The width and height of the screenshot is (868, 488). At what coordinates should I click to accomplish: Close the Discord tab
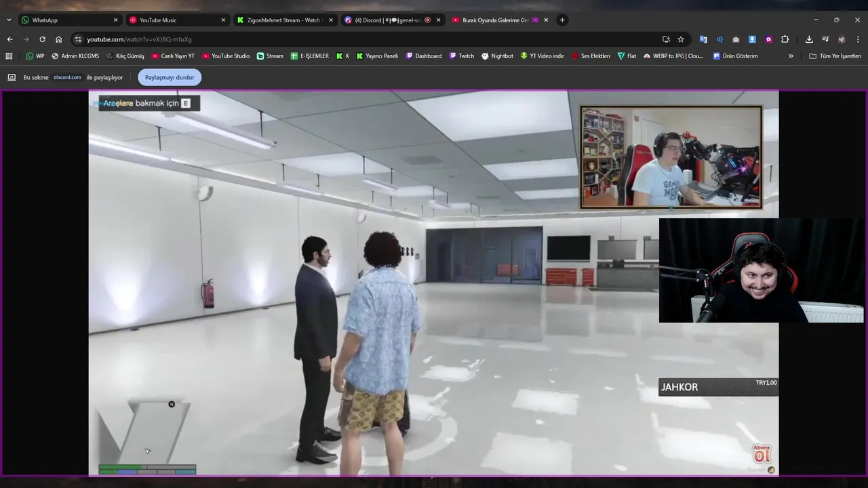tap(438, 20)
